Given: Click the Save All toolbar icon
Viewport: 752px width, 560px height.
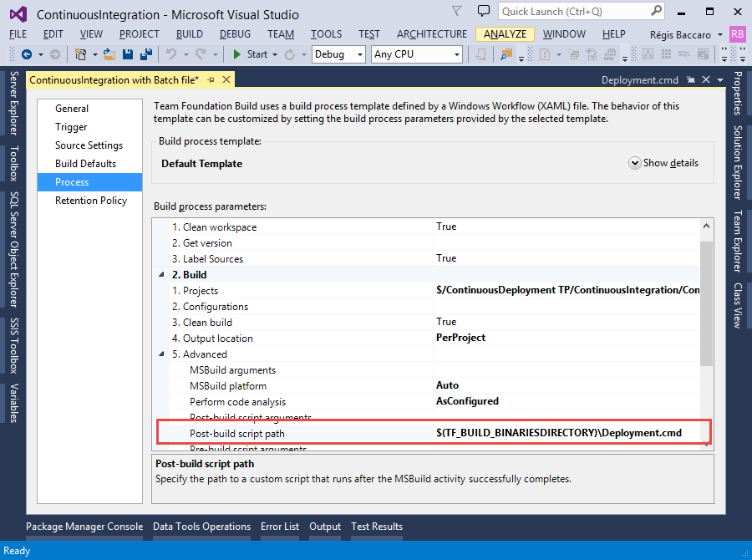Looking at the screenshot, I should [x=144, y=54].
